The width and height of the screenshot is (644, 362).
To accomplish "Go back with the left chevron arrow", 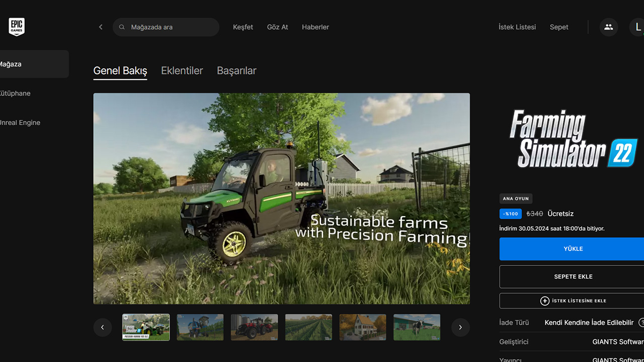I will tap(101, 27).
